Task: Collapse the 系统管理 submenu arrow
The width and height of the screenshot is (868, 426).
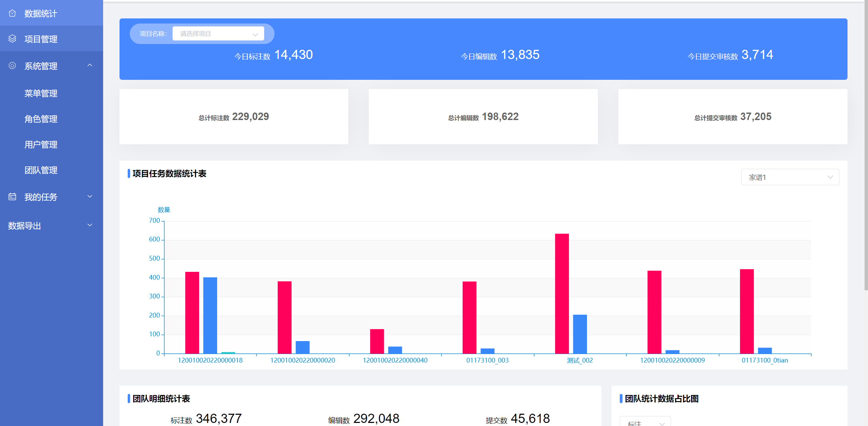Action: (90, 65)
